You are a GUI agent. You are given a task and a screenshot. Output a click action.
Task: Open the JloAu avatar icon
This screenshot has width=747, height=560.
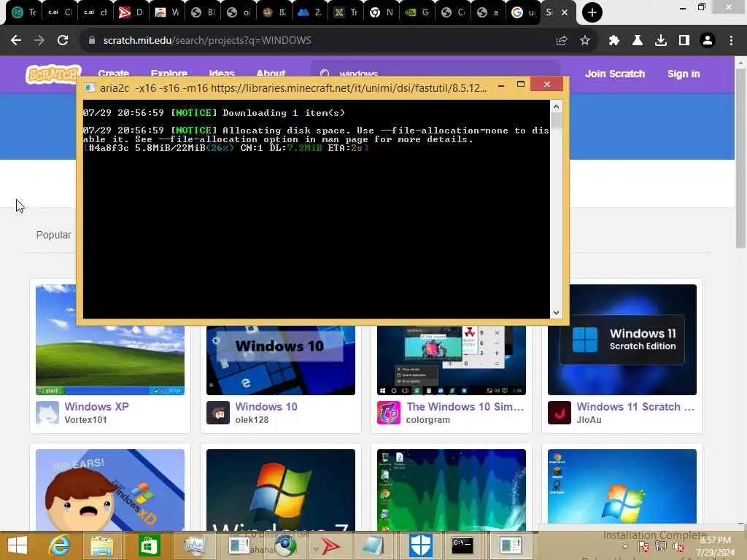pos(560,413)
